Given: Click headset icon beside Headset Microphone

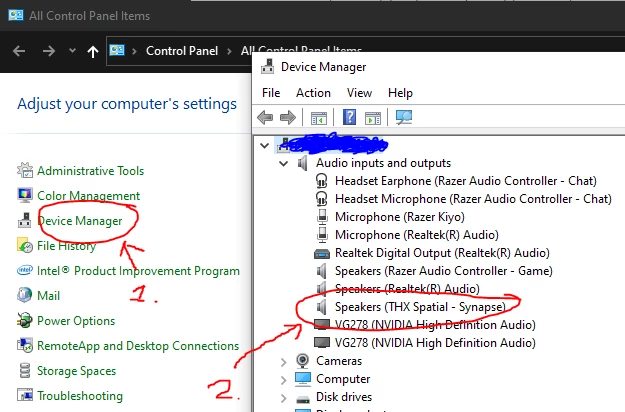Looking at the screenshot, I should 321,199.
